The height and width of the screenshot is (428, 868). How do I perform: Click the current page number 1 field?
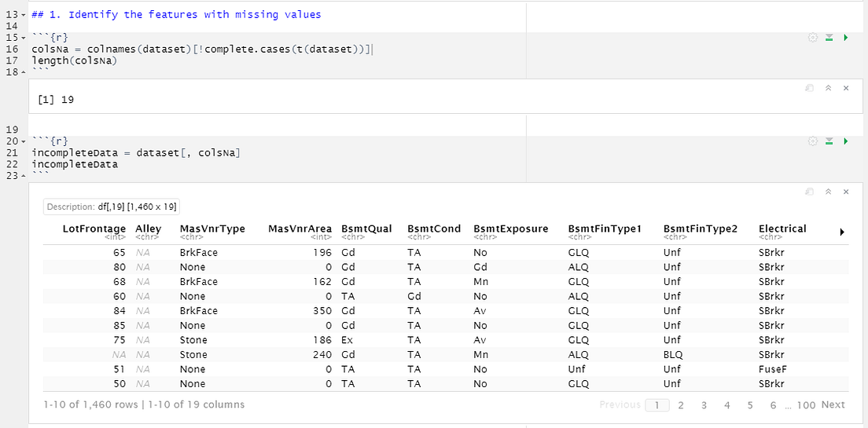point(657,404)
